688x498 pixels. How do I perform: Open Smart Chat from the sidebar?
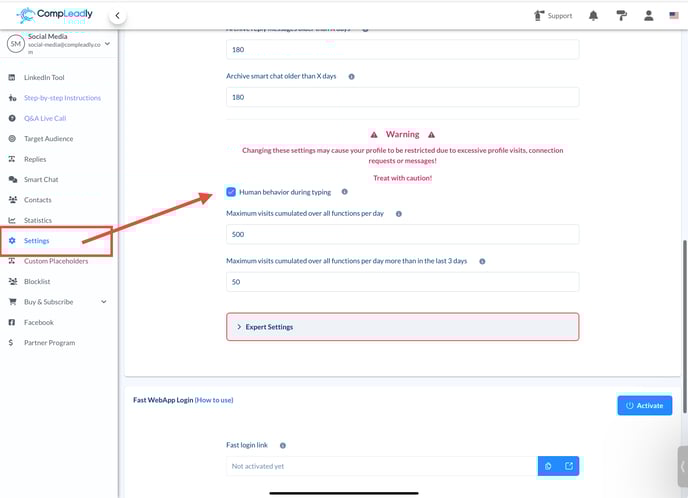tap(40, 180)
